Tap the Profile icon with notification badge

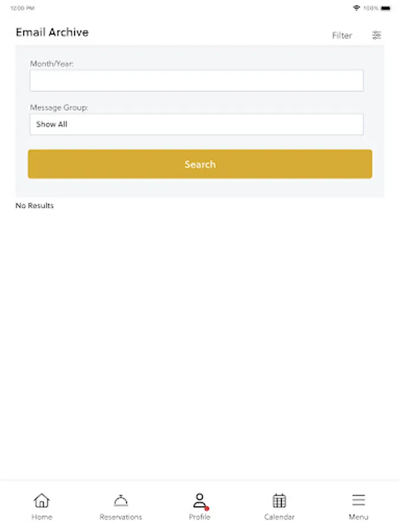(200, 500)
